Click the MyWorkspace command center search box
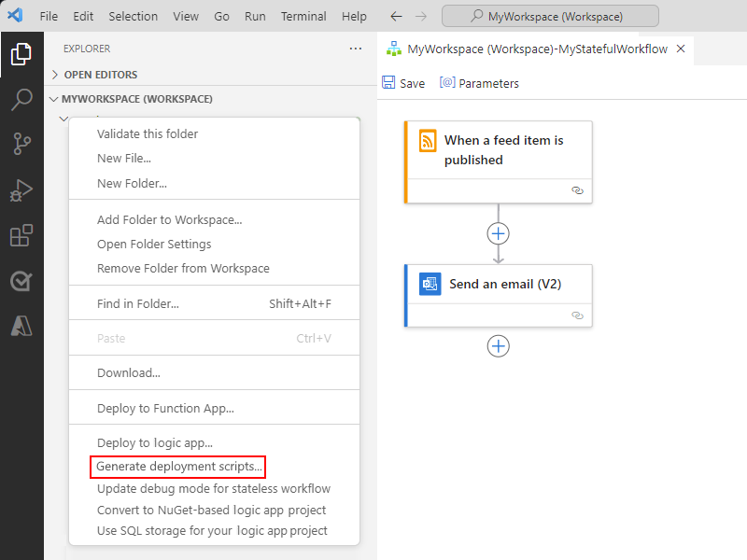This screenshot has width=747, height=560. (550, 15)
